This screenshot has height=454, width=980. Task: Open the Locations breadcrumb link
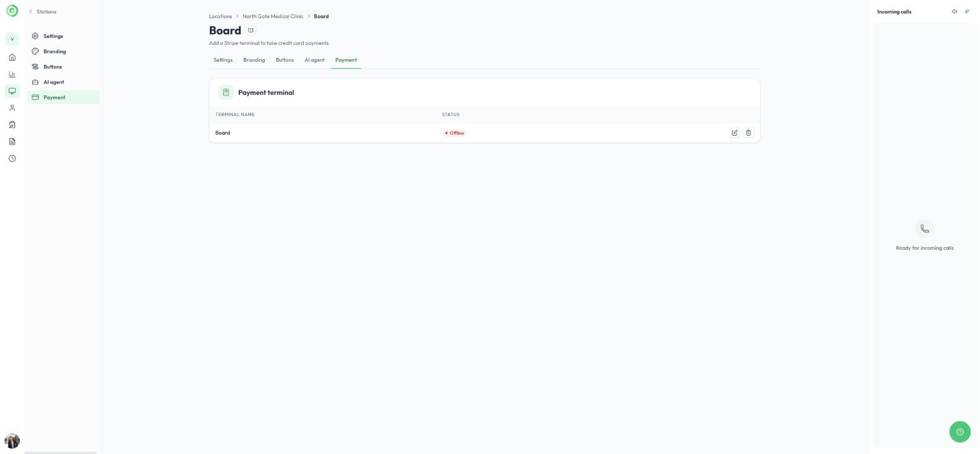221,16
